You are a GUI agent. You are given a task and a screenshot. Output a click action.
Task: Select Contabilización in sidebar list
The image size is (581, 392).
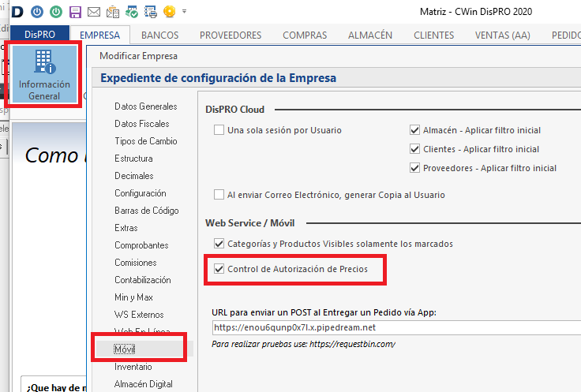143,280
